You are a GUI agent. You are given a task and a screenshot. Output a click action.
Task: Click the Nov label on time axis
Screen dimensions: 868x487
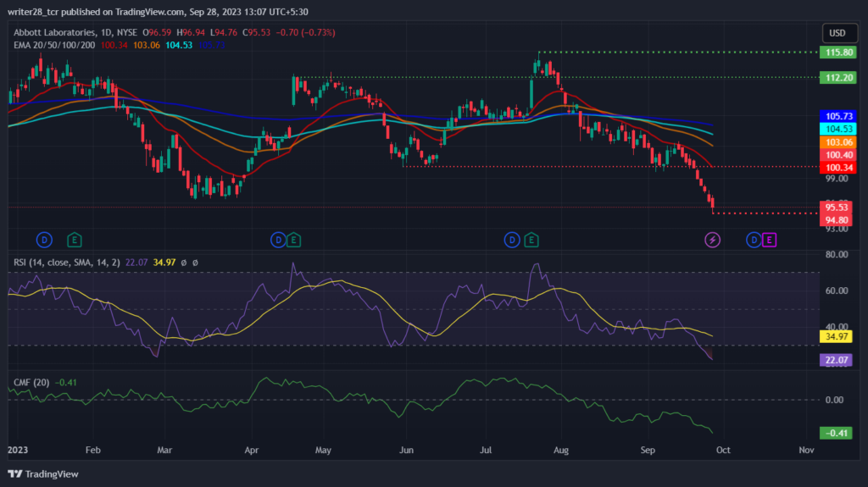click(807, 450)
